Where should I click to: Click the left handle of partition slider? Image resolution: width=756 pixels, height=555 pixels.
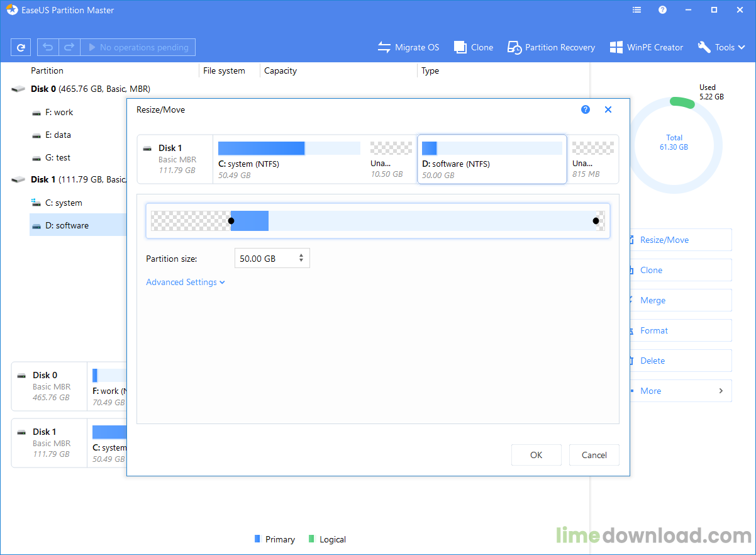point(231,221)
